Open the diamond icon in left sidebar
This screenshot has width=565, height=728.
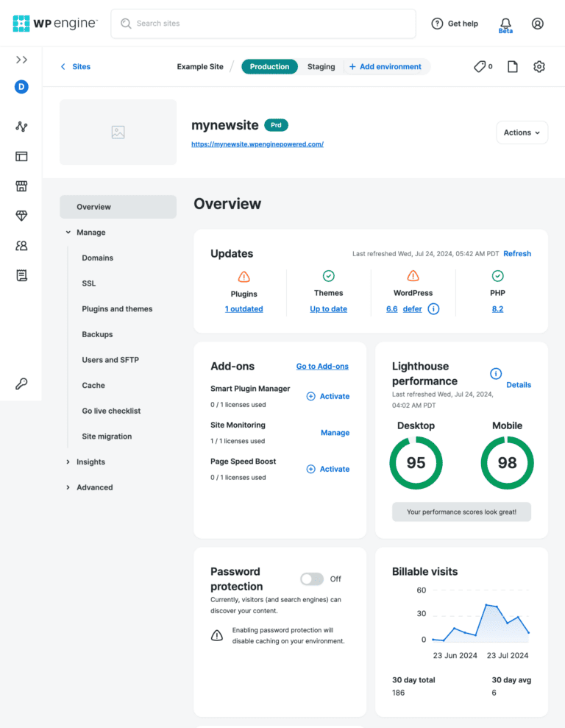[x=21, y=216]
